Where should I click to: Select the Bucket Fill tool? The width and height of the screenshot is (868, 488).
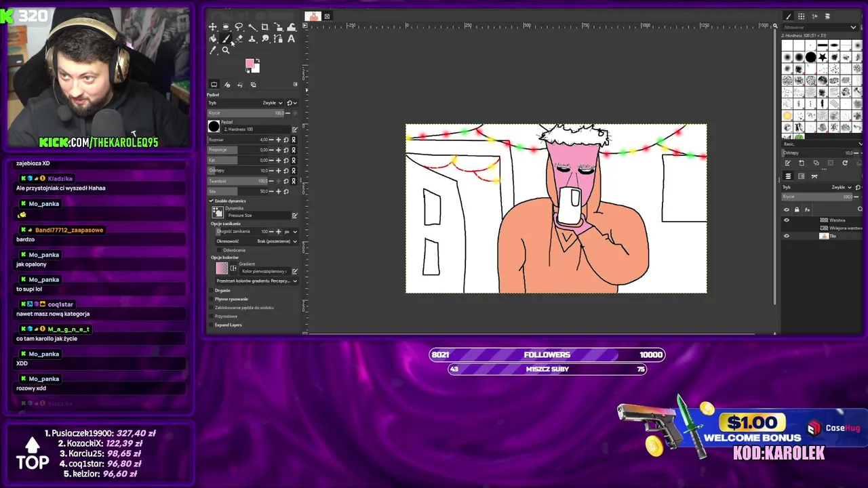(213, 39)
